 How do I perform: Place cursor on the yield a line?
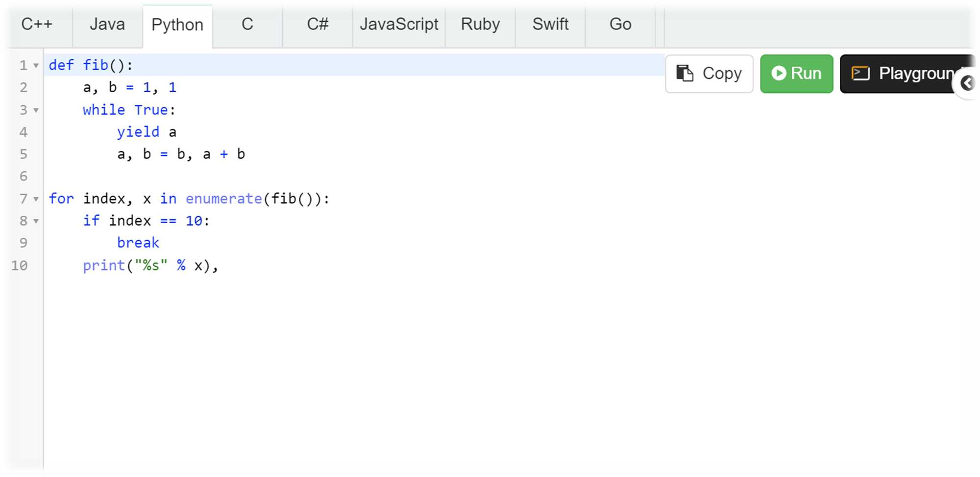point(147,132)
